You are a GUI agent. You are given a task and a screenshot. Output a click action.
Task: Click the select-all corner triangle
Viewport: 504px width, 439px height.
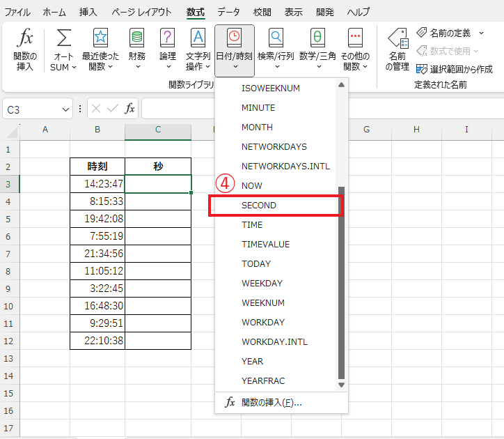tap(12, 133)
